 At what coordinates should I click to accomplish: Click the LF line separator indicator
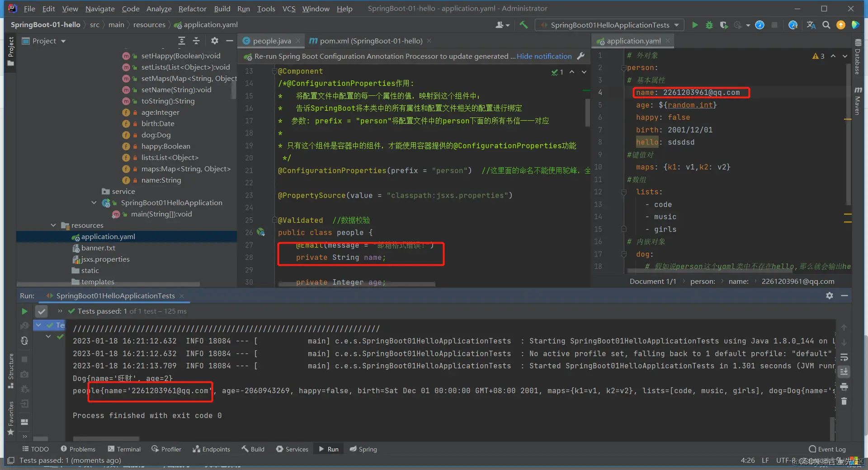pos(765,460)
